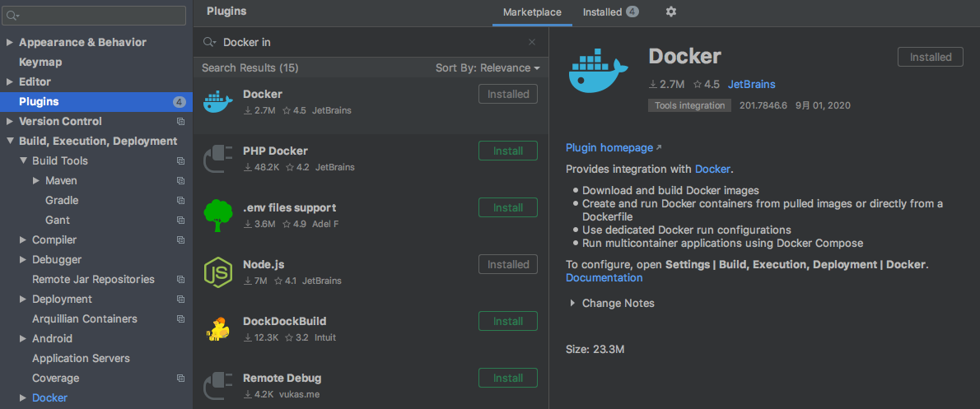Click JetBrains vendor link in details

pos(751,84)
